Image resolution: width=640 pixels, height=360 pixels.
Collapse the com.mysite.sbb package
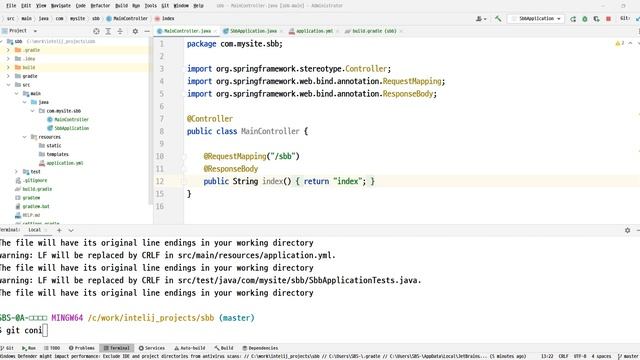pos(33,111)
